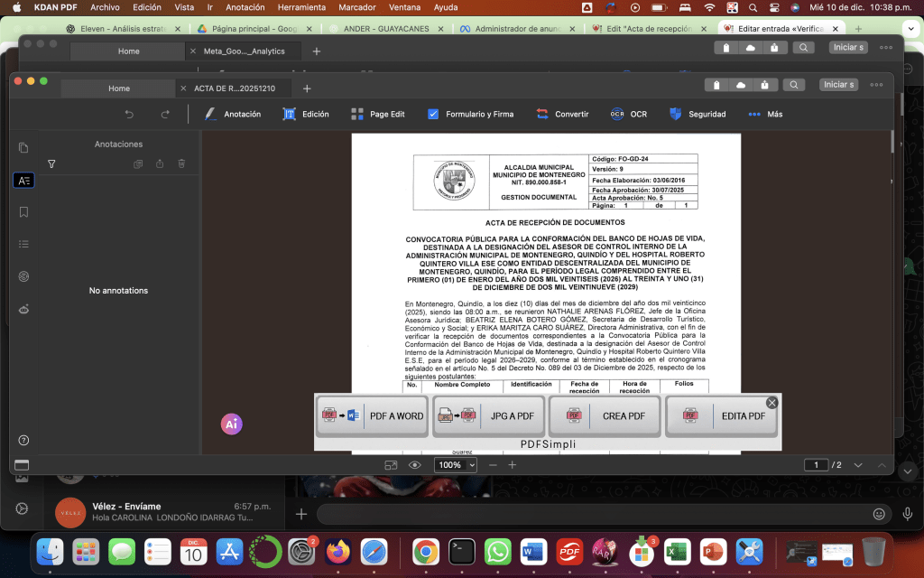Toggle the eye view mode in bottom bar
The image size is (924, 578).
pos(415,465)
